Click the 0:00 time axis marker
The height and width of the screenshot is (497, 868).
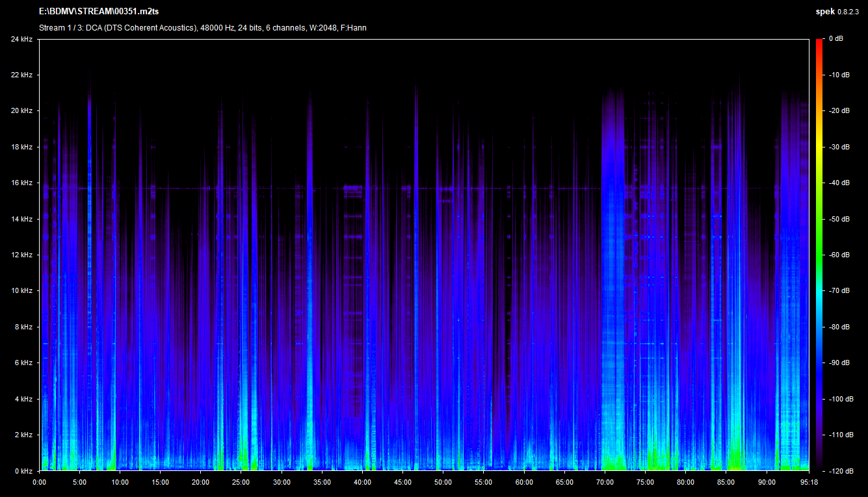[x=39, y=482]
